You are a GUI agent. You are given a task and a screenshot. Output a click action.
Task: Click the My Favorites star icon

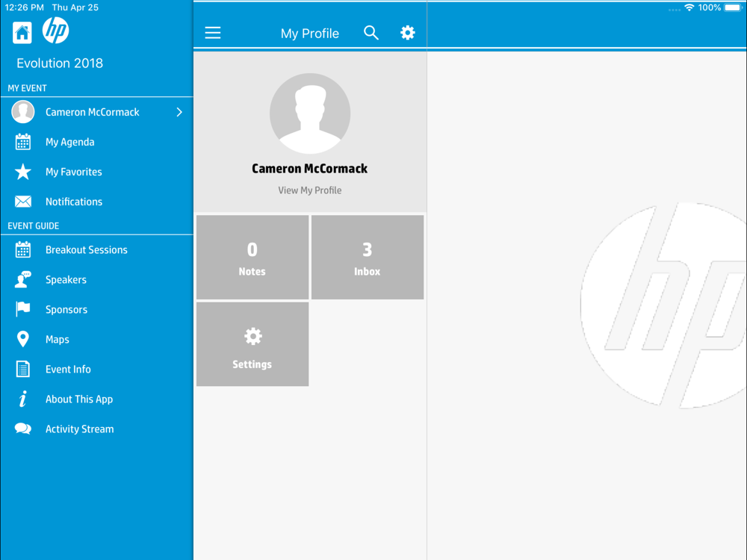[x=23, y=172]
